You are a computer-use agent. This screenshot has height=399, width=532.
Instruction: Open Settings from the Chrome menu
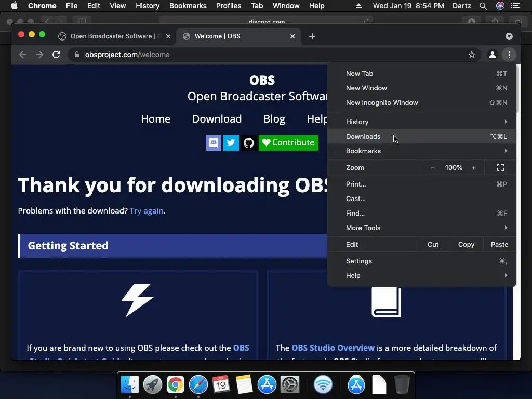pos(422,261)
